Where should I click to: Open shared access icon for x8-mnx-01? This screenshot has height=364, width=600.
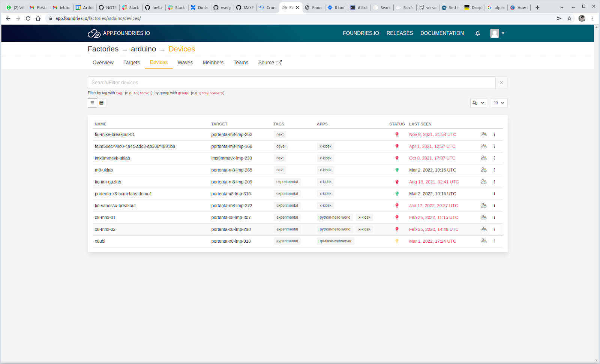[484, 218]
